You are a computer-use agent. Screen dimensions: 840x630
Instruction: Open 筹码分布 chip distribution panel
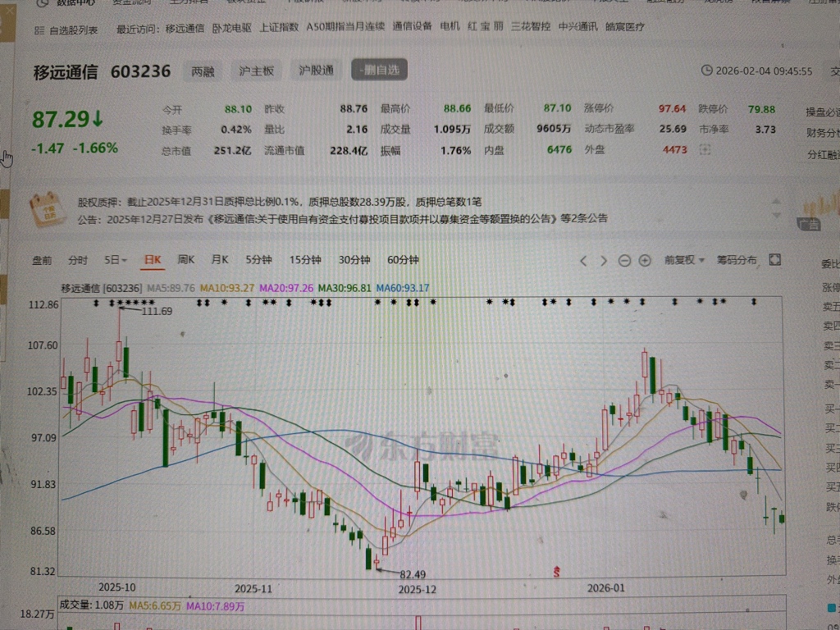pyautogui.click(x=737, y=260)
